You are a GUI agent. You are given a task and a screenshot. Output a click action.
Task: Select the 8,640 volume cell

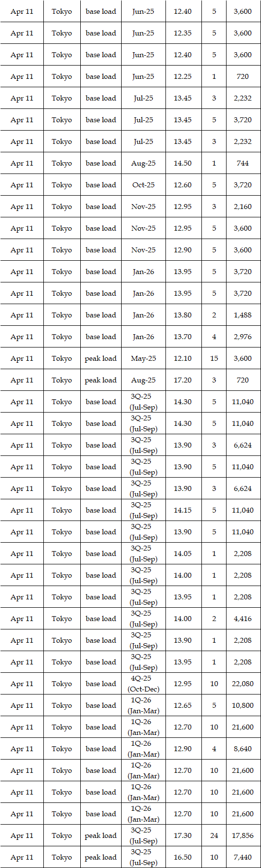pos(243,749)
